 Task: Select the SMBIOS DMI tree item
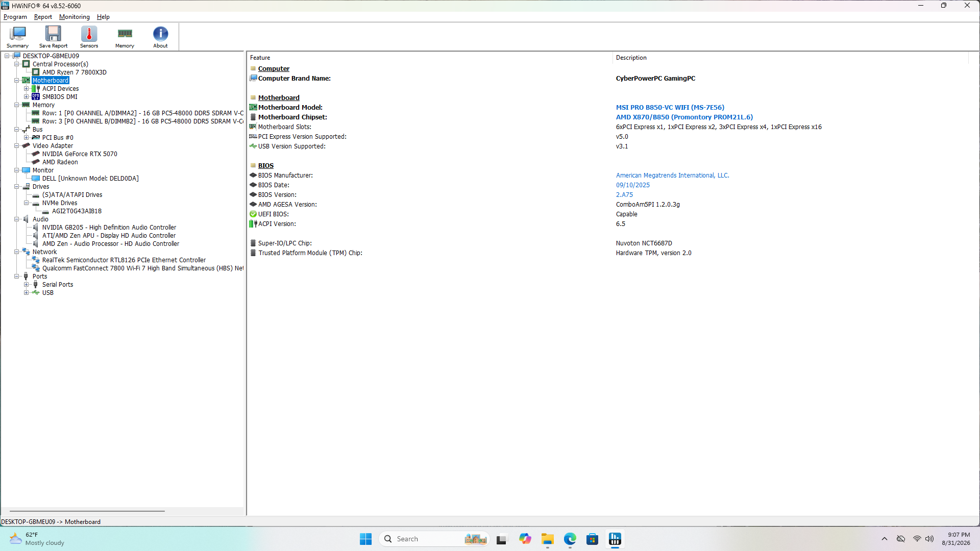(60, 97)
